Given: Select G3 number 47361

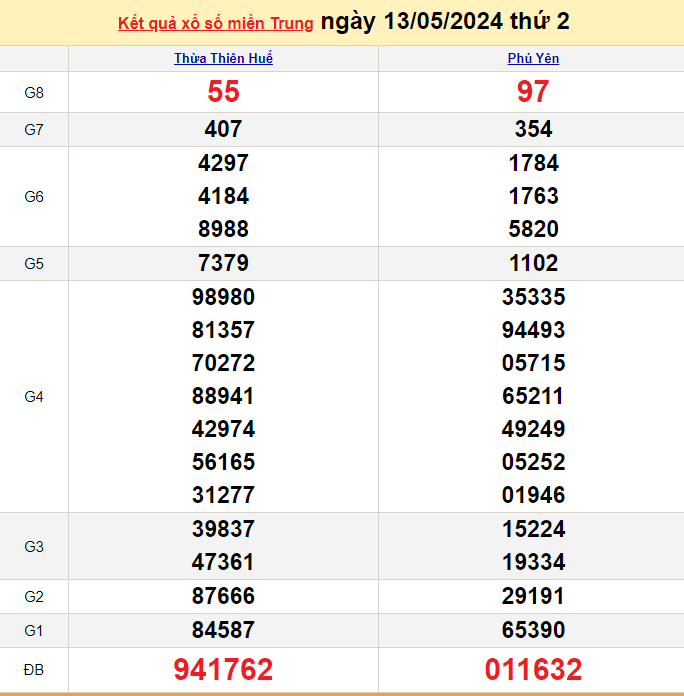Looking at the screenshot, I should [223, 562].
